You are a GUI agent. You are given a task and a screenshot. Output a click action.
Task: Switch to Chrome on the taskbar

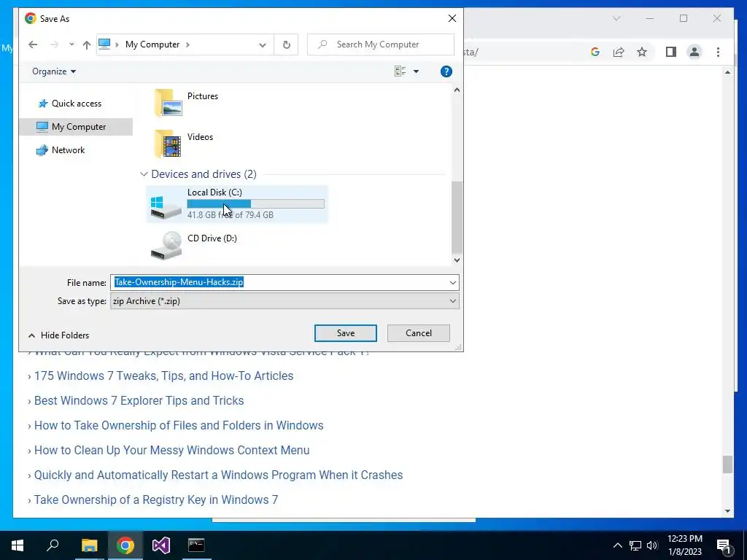[x=125, y=545]
